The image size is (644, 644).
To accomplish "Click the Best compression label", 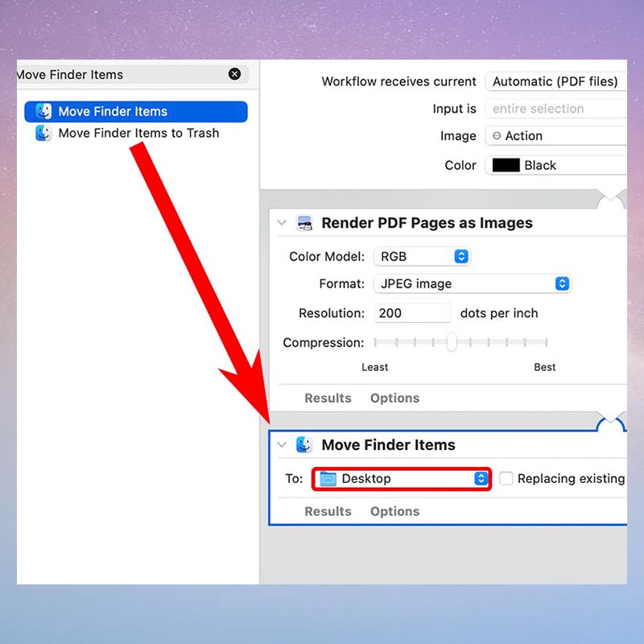I will pyautogui.click(x=545, y=367).
